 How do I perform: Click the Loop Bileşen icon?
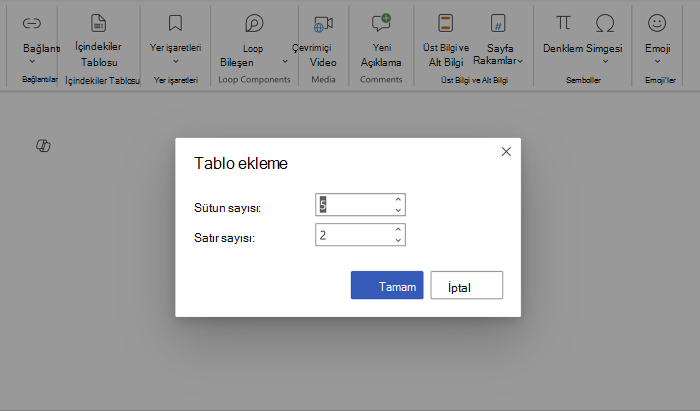[254, 23]
